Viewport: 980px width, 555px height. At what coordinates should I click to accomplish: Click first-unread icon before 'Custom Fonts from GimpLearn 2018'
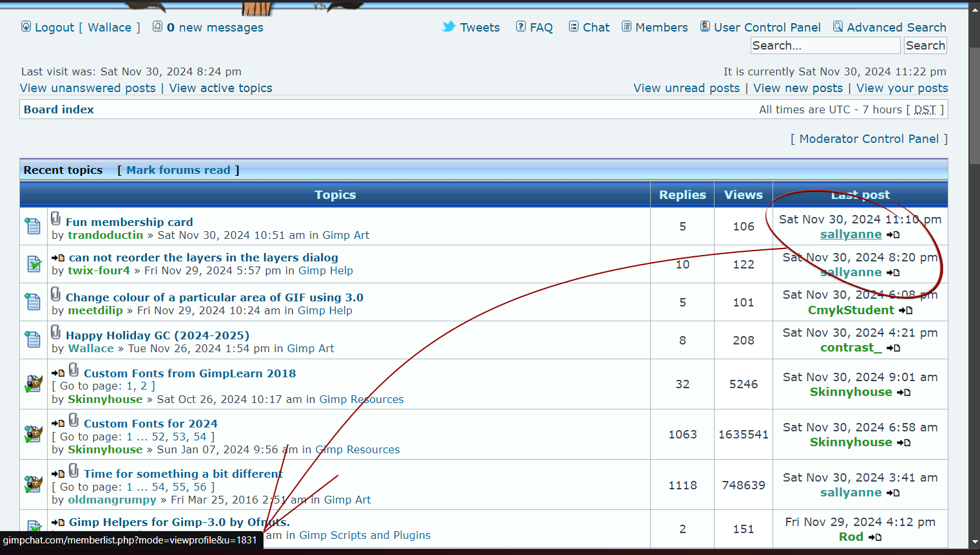tap(58, 373)
